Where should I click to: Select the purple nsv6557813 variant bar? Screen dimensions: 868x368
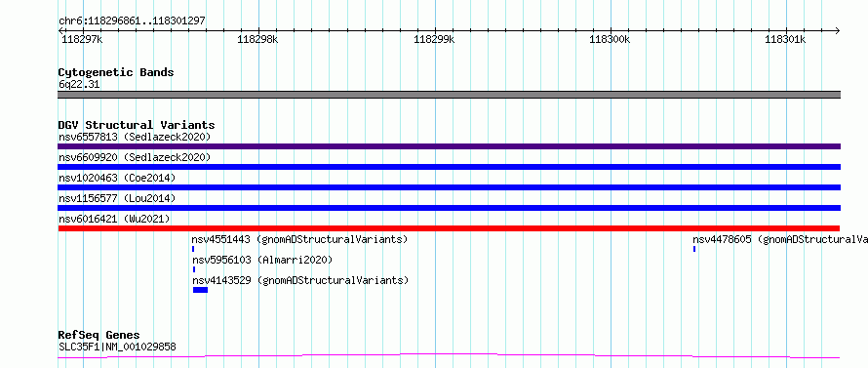click(449, 146)
